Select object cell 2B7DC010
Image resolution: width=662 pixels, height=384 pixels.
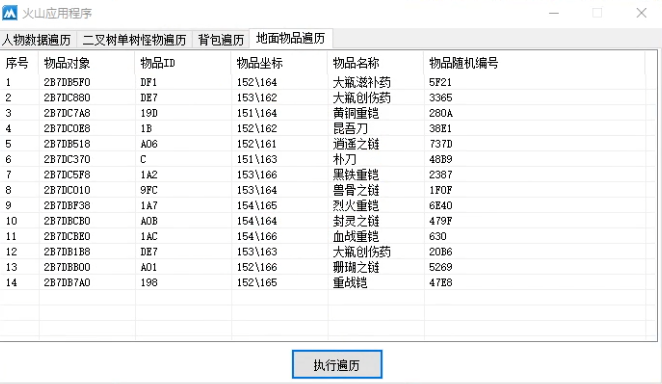pos(67,190)
